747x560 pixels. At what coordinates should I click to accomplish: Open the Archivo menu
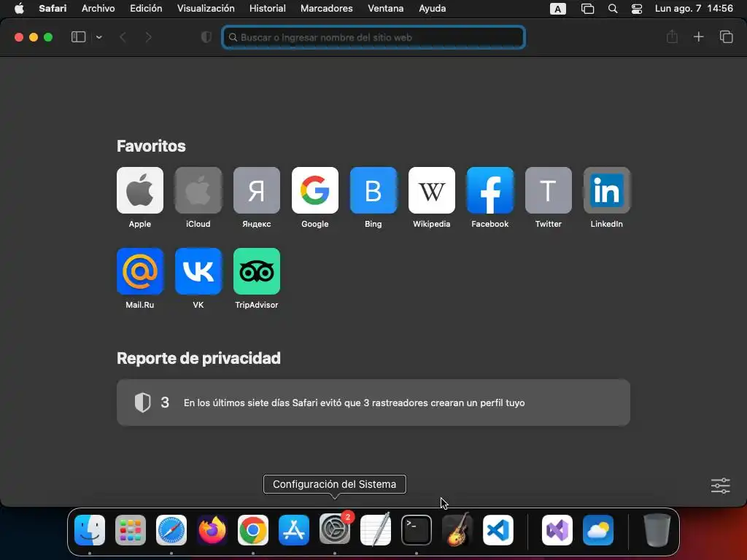(x=98, y=8)
